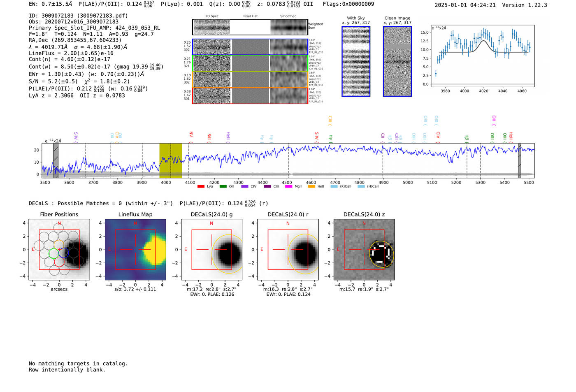Click the hatched gray band near 3550 Å
576x392 pixels.
tap(56, 160)
